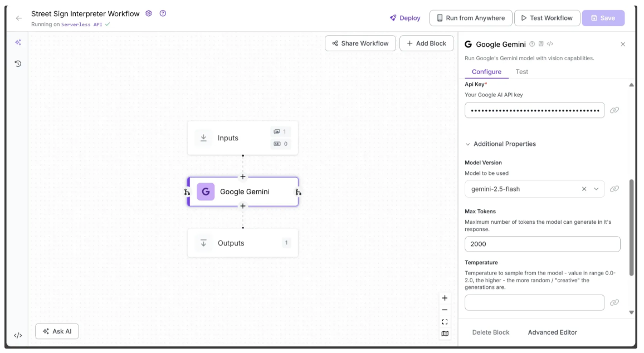The width and height of the screenshot is (644, 353).
Task: Click Share Workflow button
Action: pos(360,43)
